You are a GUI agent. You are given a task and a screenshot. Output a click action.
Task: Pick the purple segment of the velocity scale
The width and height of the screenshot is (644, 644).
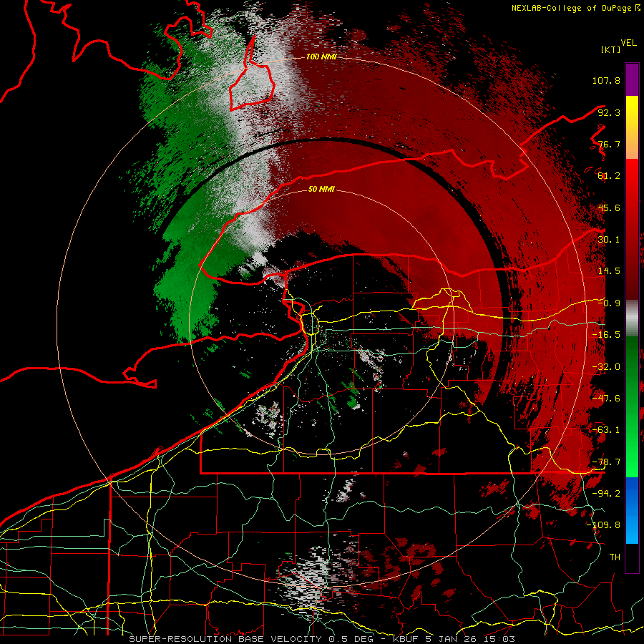632,79
